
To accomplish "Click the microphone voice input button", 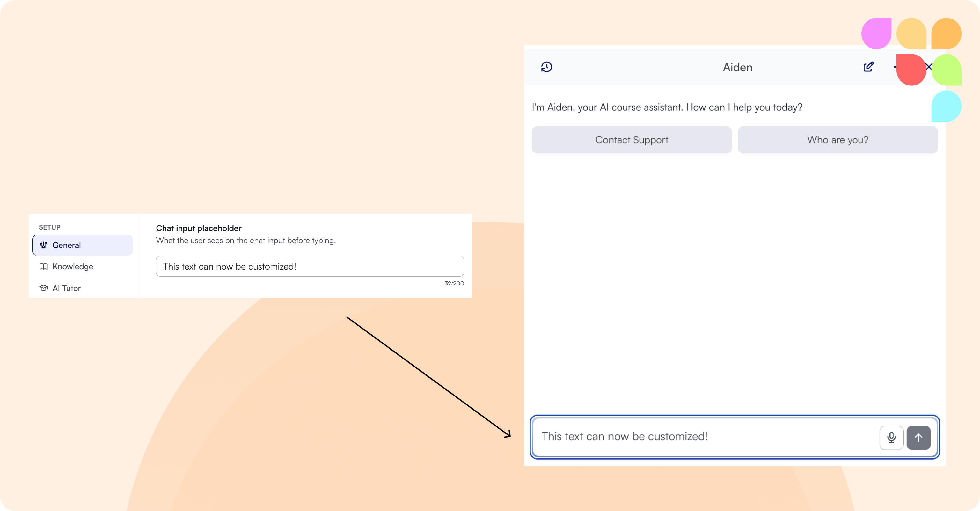I will click(x=891, y=438).
